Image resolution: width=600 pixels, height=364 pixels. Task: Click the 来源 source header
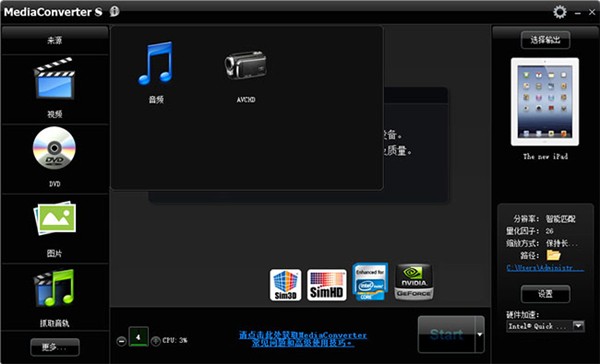(55, 40)
